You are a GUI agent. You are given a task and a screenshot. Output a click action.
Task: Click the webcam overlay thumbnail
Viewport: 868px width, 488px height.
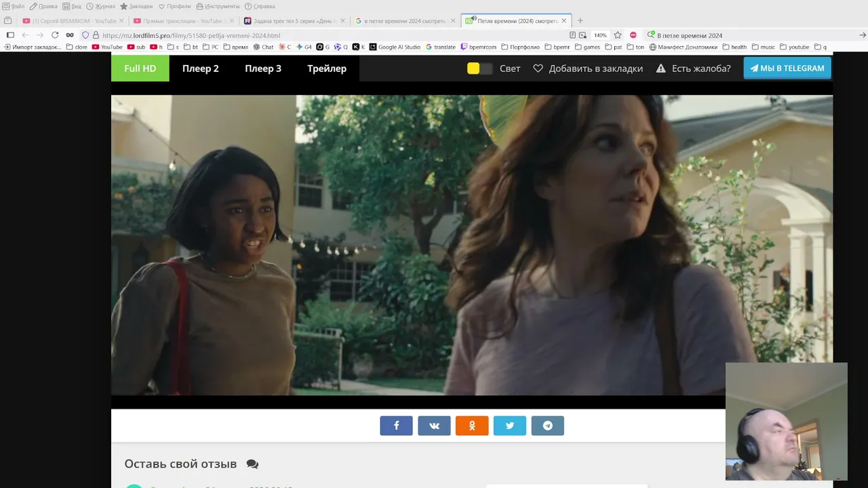tap(787, 422)
